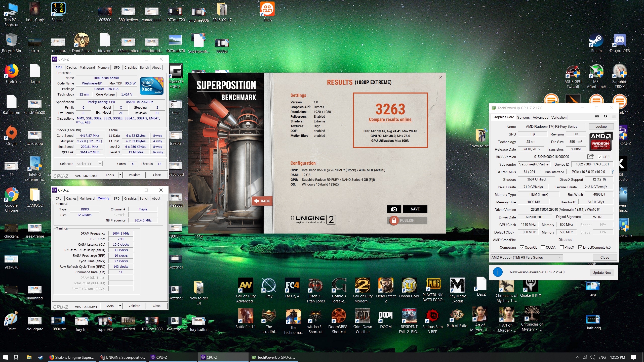Open the Steam desktop icon
The image size is (644, 362).
tap(596, 43)
